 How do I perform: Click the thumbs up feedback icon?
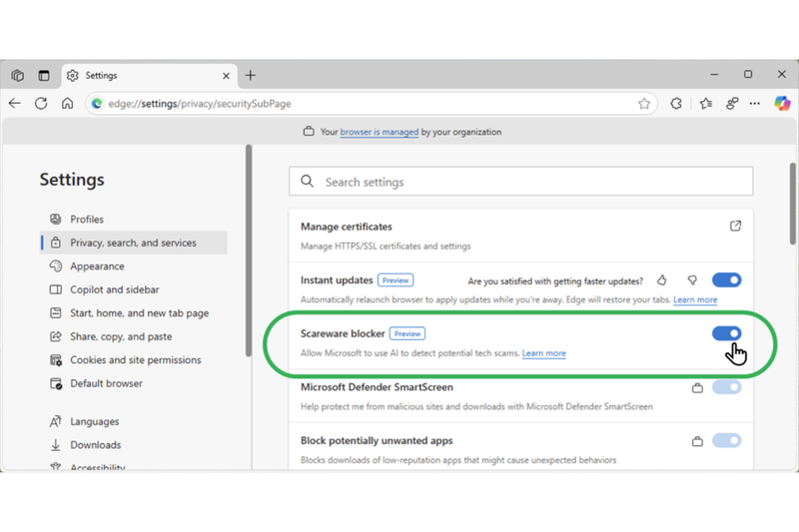pyautogui.click(x=663, y=280)
